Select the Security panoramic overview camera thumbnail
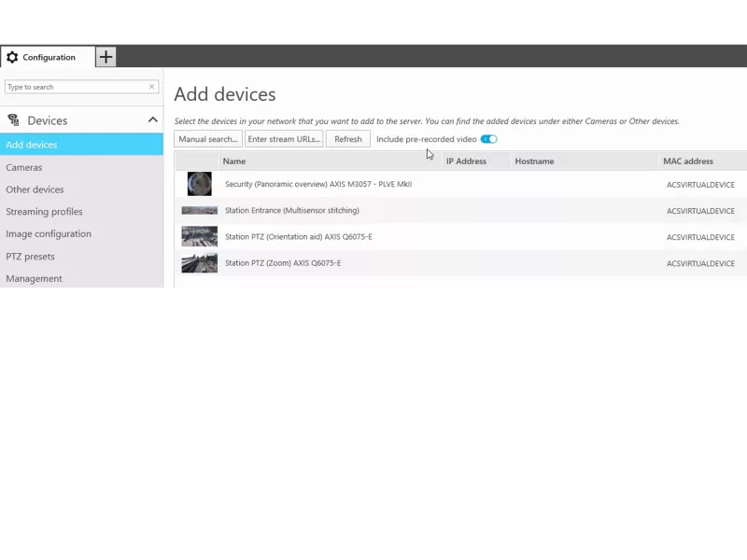The width and height of the screenshot is (747, 560). click(199, 184)
